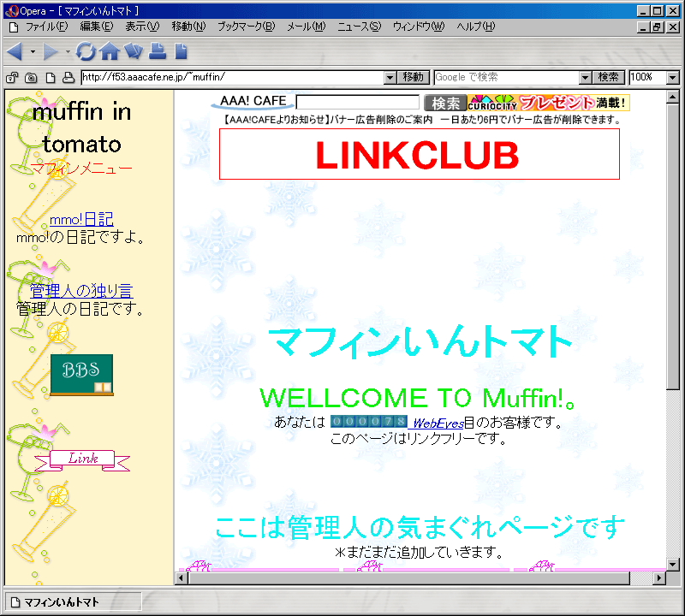Open the ブックマーク(B) menu
Image resolution: width=685 pixels, height=616 pixels.
[x=247, y=27]
